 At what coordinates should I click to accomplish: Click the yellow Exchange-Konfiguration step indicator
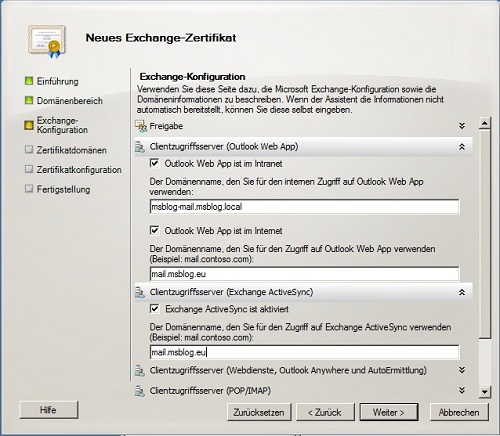29,125
